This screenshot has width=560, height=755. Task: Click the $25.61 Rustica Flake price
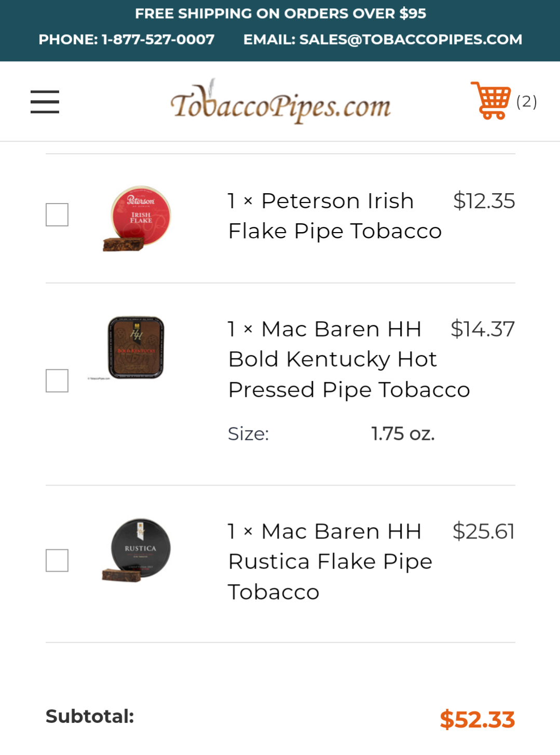[x=483, y=531]
